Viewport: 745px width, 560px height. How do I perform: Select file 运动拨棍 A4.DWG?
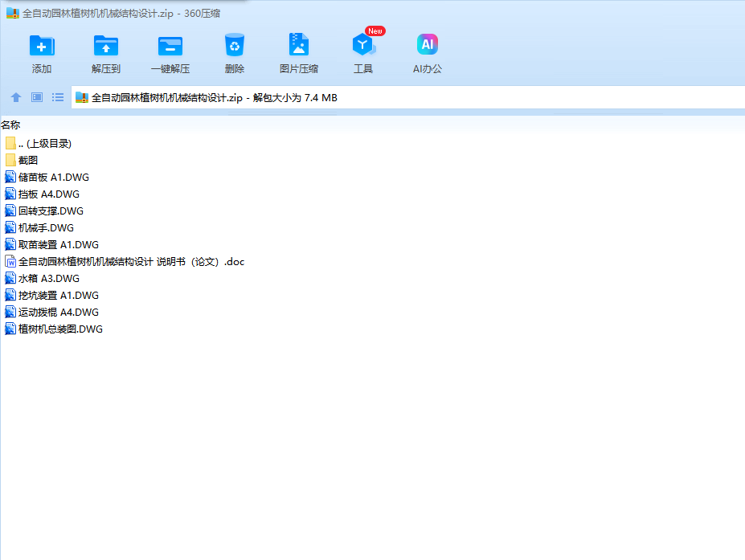[x=51, y=312]
